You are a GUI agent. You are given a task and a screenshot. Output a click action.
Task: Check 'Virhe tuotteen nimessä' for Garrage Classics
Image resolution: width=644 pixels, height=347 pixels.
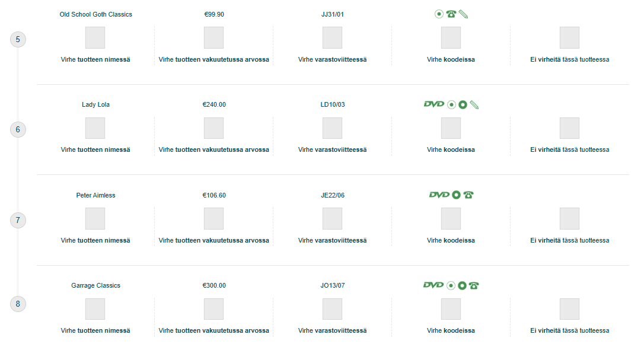pos(95,309)
